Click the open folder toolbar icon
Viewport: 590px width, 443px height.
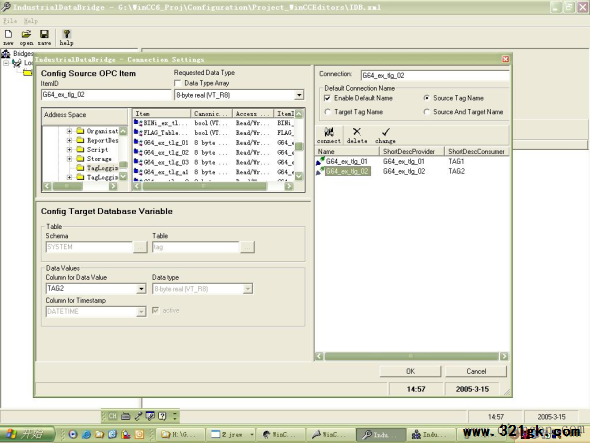[26, 35]
